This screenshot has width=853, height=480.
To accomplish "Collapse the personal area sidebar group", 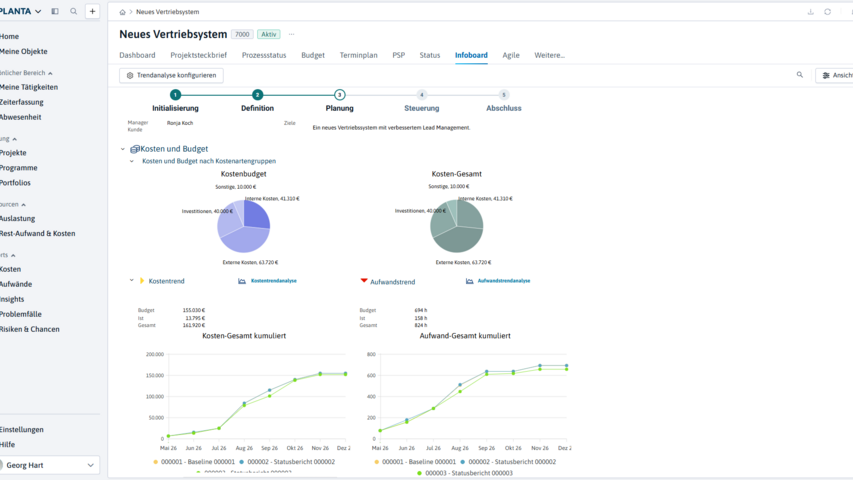I will [x=50, y=73].
